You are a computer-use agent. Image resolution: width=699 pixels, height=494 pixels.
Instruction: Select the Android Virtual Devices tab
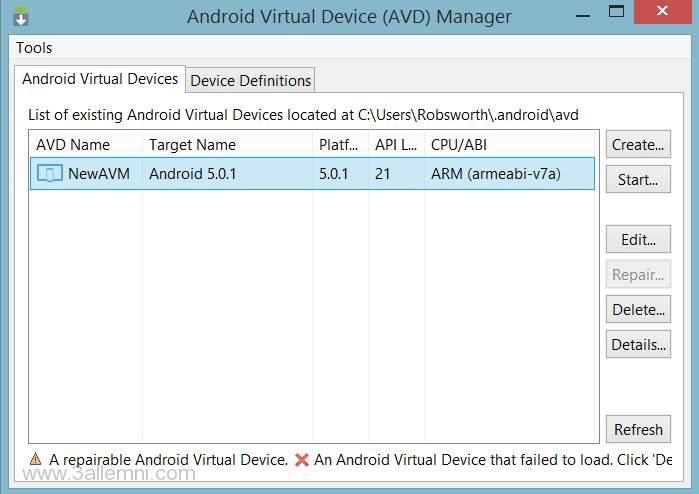[x=100, y=79]
